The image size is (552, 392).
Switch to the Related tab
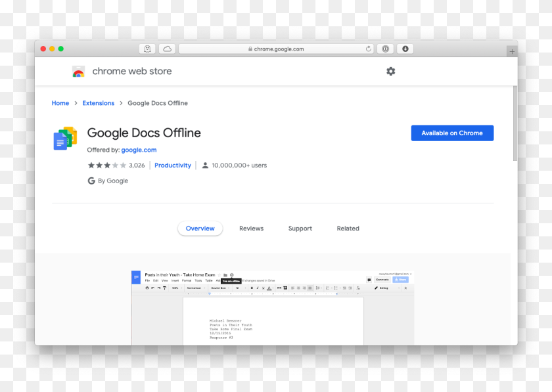coord(348,229)
